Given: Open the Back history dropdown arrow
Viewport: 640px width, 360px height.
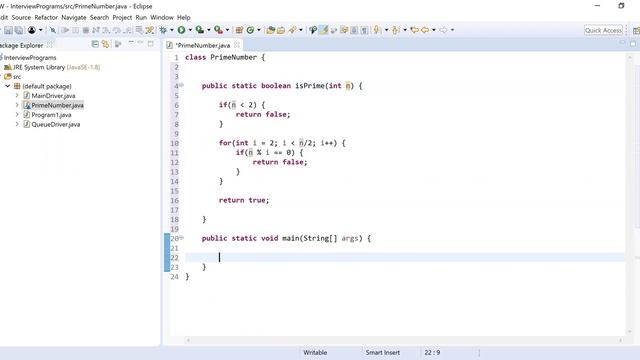Looking at the screenshot, I should (433, 30).
